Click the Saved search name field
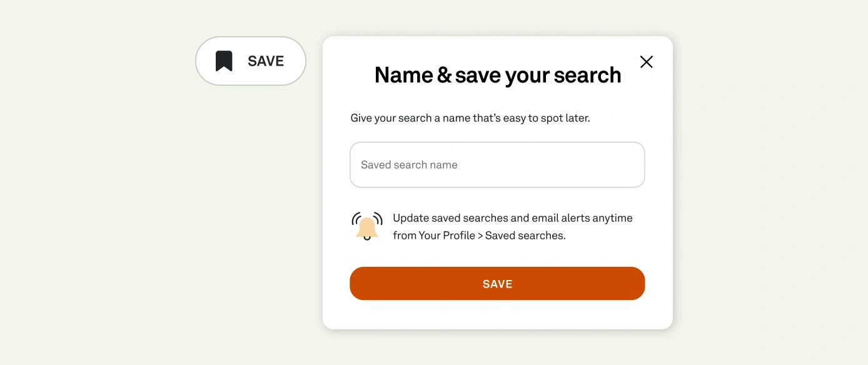This screenshot has height=365, width=868. [x=497, y=164]
